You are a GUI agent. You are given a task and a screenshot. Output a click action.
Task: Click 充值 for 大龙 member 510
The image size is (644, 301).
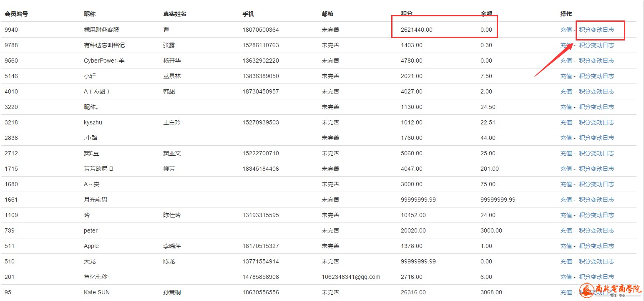(x=566, y=261)
